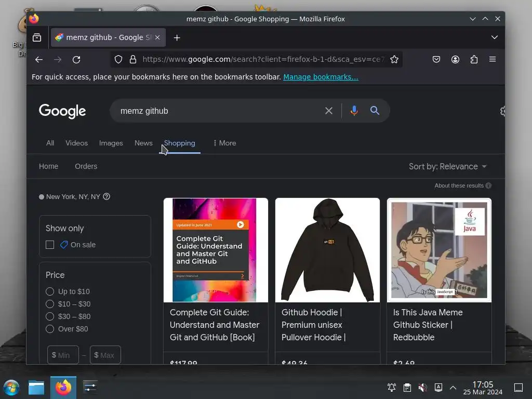
Task: Click the show desktop icon
Action: tap(518, 387)
